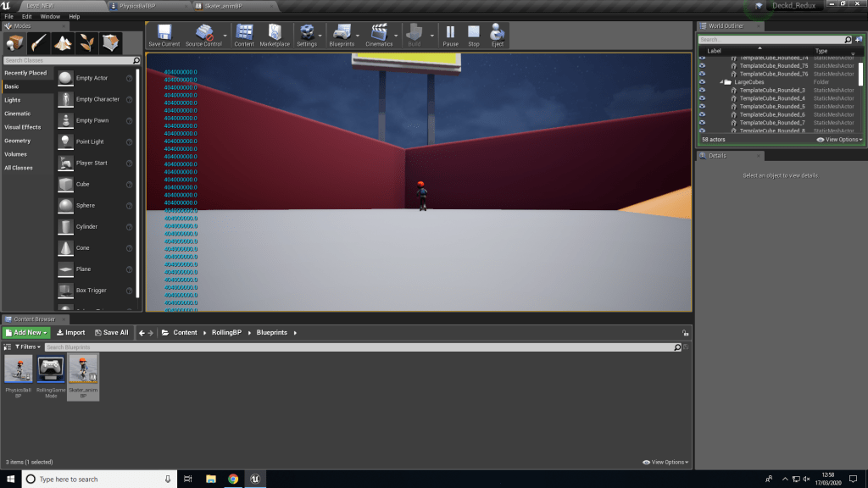Open the Filters dropdown in Content Browser
Viewport: 868px width, 488px height.
(28, 347)
